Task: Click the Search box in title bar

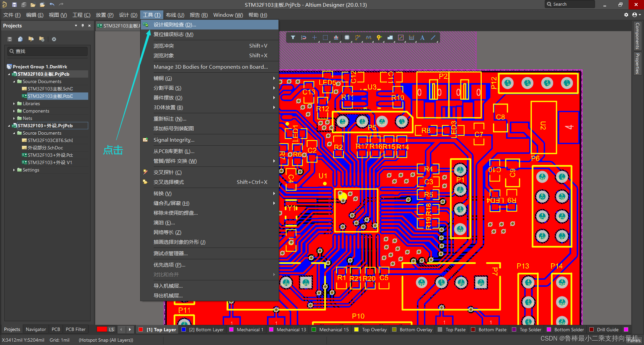Action: tap(570, 4)
